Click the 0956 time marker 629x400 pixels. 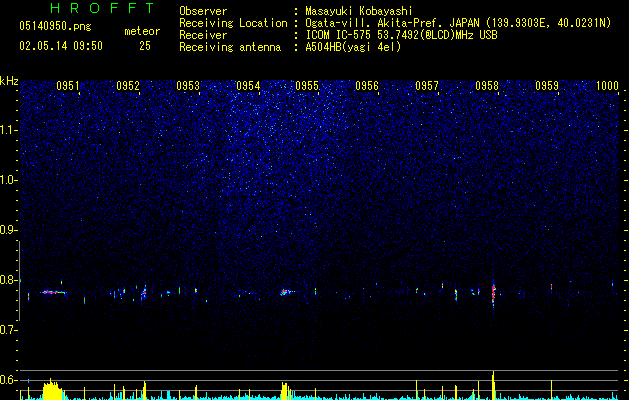pos(367,86)
